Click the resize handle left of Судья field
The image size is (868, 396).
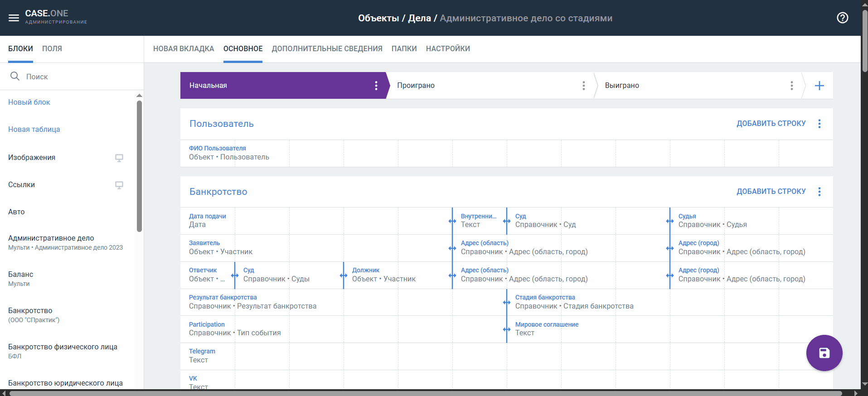[669, 221]
